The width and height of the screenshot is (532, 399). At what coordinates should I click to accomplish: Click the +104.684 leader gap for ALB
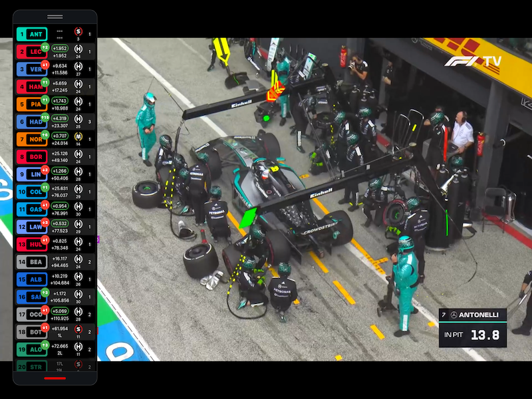coord(60,283)
